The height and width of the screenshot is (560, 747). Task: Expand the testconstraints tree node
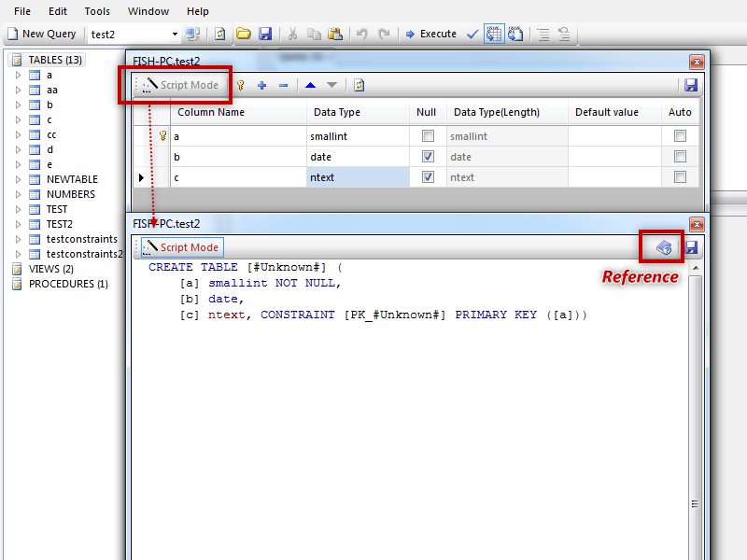[x=18, y=239]
